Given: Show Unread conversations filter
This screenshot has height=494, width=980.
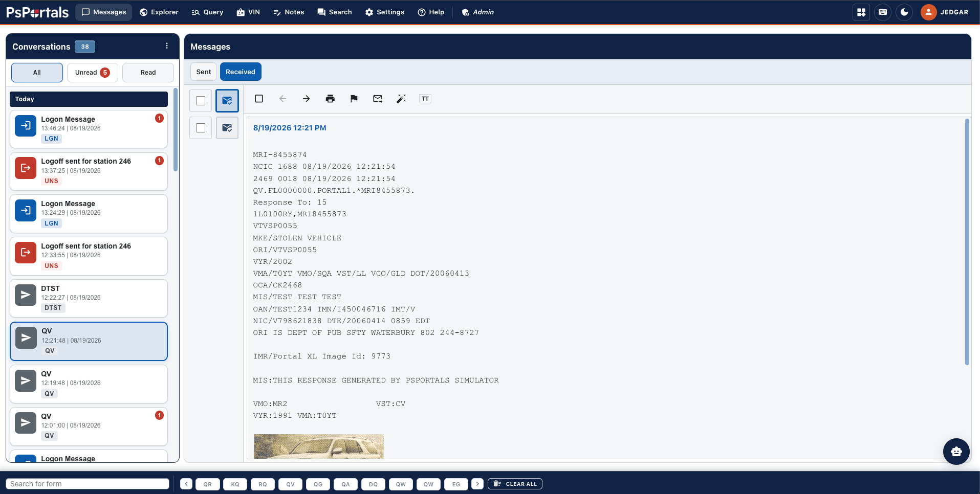Looking at the screenshot, I should coord(92,72).
